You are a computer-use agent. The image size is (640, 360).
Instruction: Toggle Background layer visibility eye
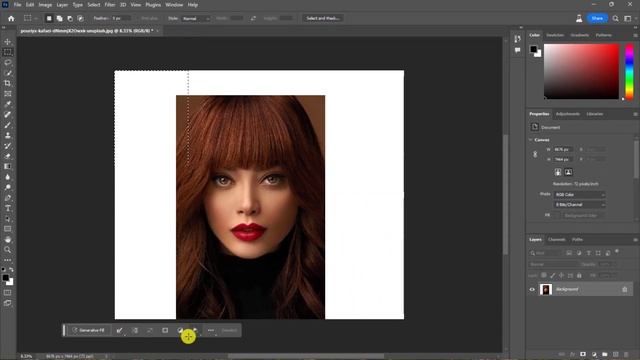point(532,289)
